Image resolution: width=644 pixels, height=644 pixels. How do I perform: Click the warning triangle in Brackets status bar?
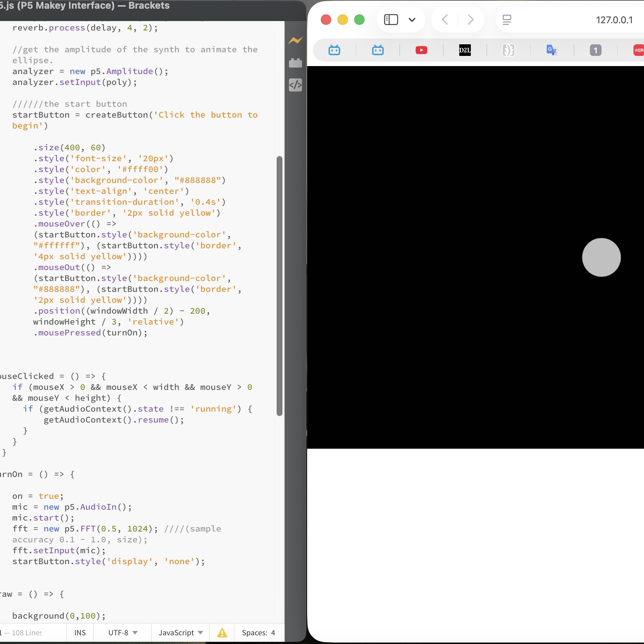pyautogui.click(x=222, y=633)
